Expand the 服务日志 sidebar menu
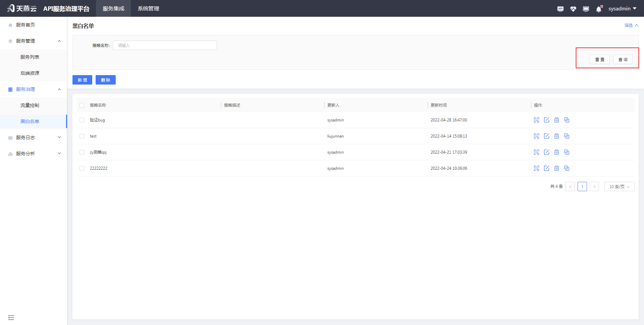 [34, 138]
